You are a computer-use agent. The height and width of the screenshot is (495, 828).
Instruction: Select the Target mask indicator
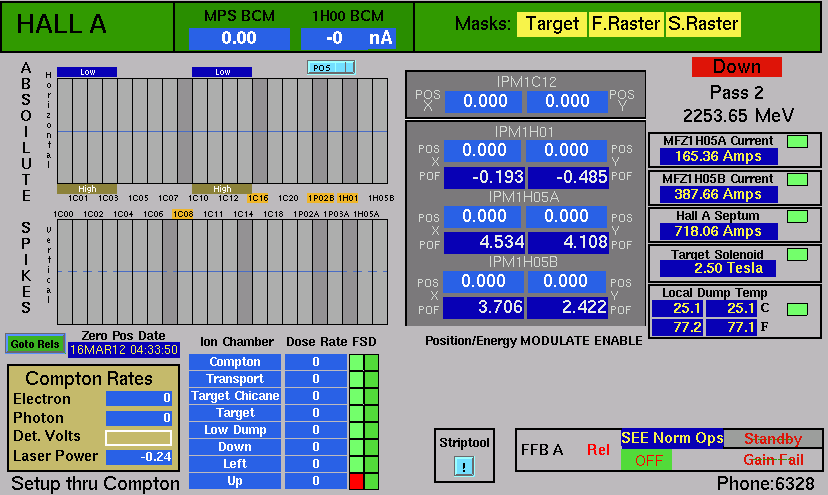[x=552, y=24]
